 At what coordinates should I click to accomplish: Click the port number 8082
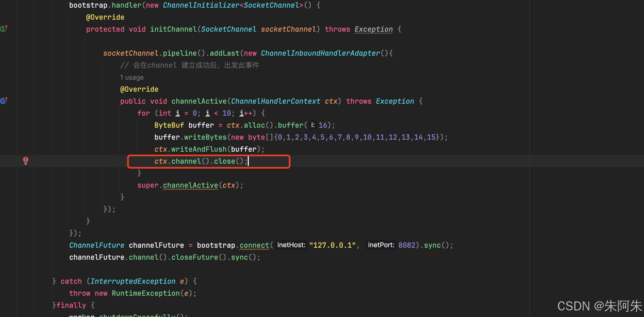[x=407, y=245]
